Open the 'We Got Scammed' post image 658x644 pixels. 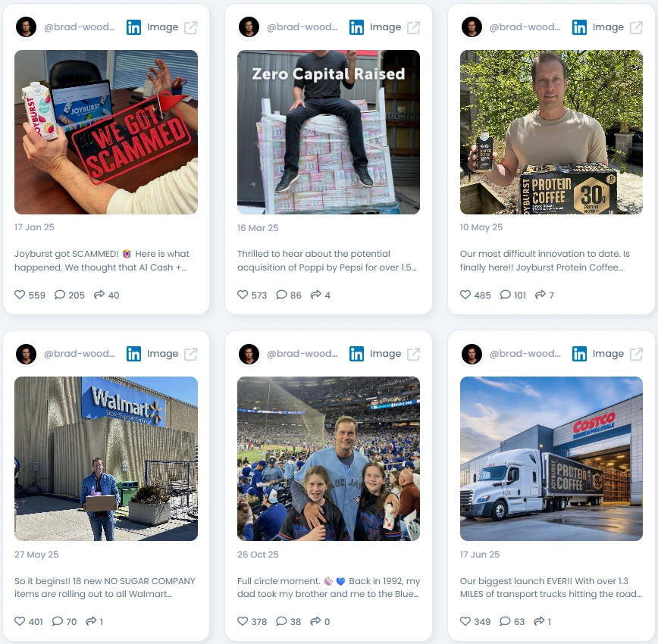pyautogui.click(x=106, y=132)
